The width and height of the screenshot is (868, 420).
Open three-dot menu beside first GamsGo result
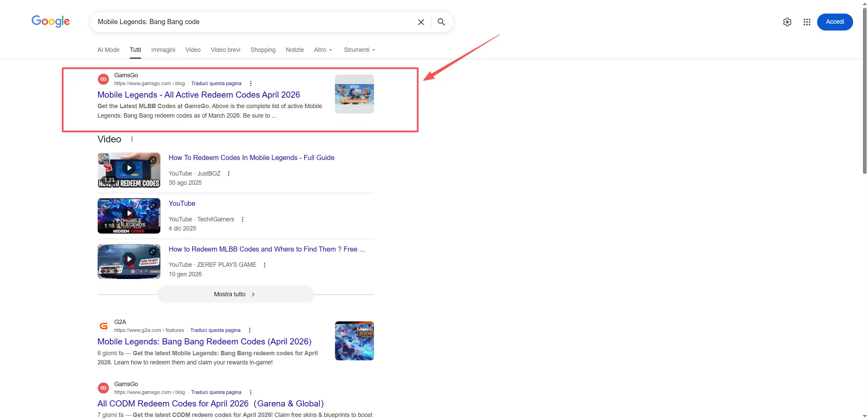251,83
